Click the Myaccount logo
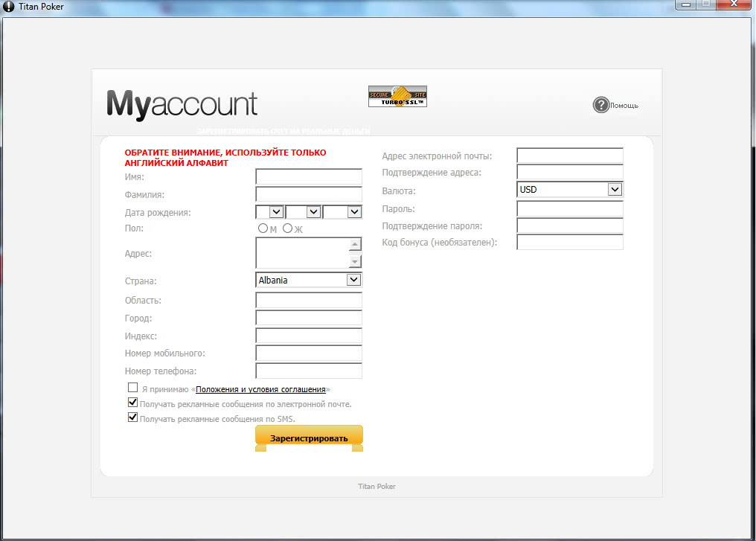 click(x=182, y=104)
